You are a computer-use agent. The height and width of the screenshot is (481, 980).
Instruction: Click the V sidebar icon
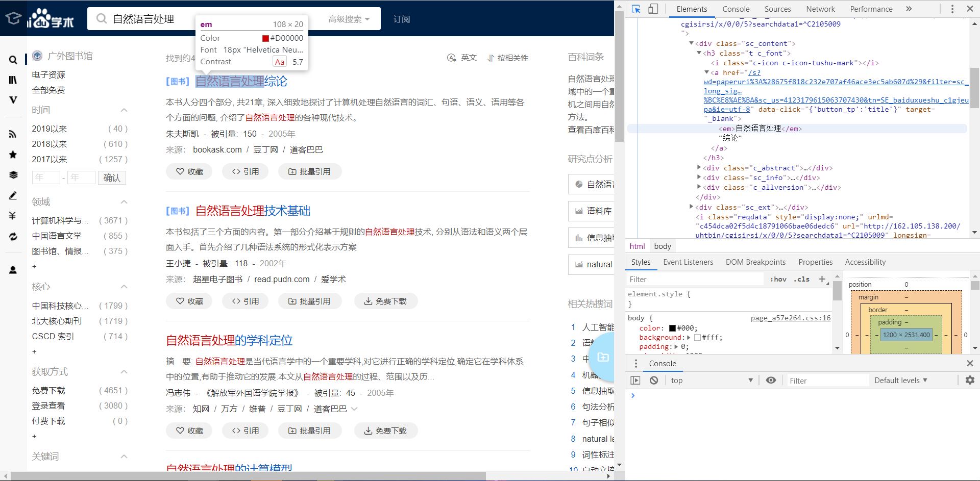[13, 100]
